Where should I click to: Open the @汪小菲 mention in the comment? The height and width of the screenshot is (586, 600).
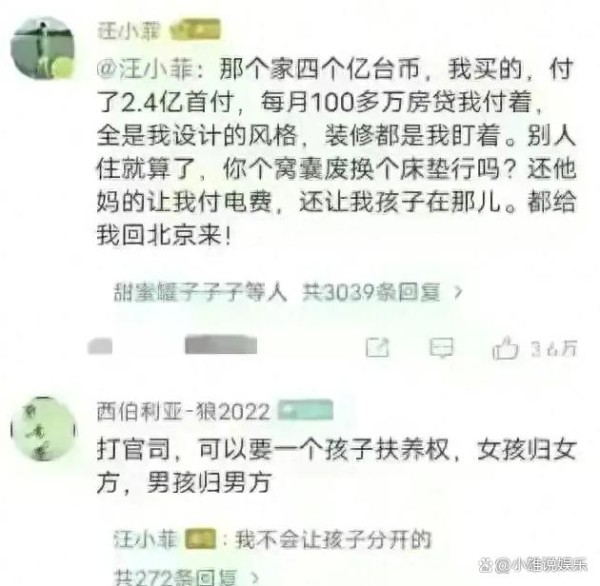point(145,70)
